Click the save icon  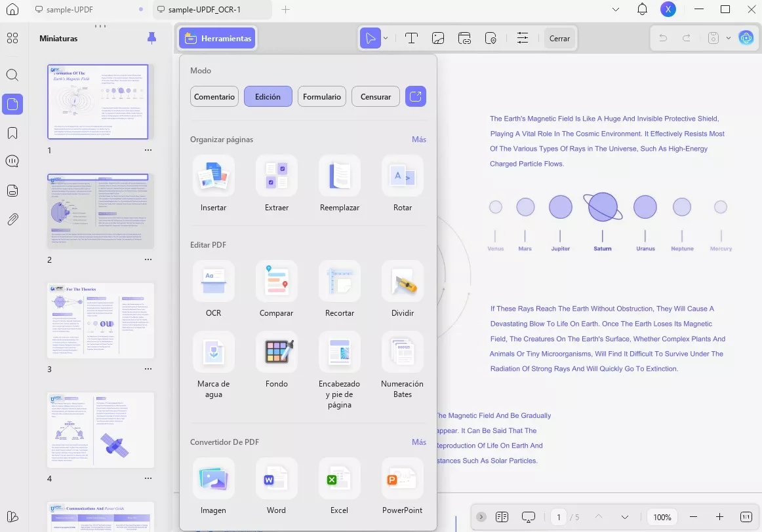[713, 39]
